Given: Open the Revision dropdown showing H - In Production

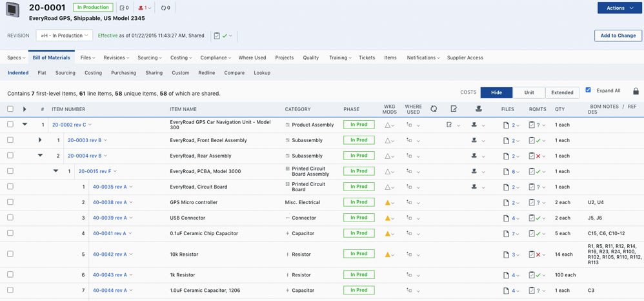Looking at the screenshot, I should pyautogui.click(x=65, y=36).
